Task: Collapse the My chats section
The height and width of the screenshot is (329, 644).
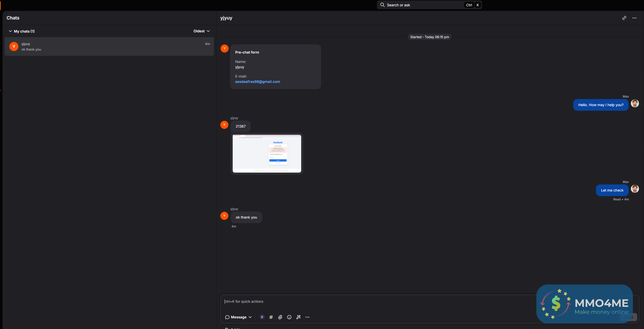Action: (10, 31)
